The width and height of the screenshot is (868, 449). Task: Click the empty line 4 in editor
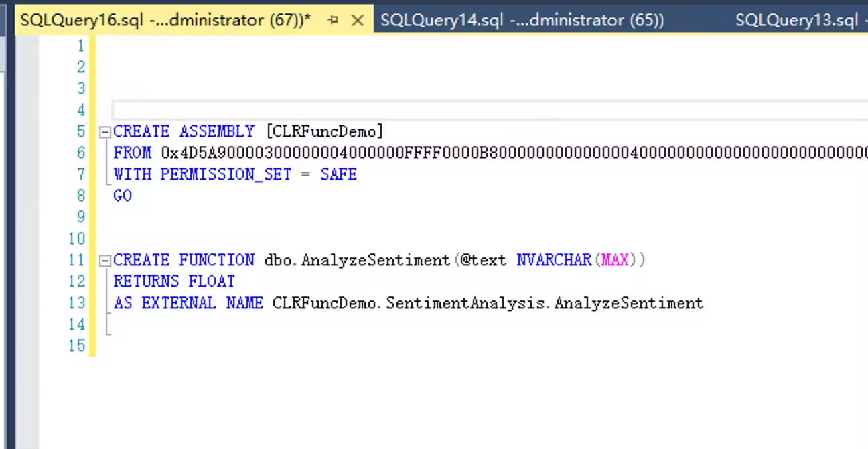pyautogui.click(x=489, y=110)
